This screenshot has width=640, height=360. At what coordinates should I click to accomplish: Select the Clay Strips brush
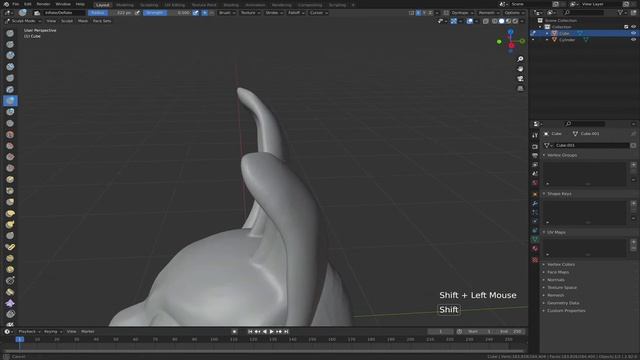click(x=10, y=67)
